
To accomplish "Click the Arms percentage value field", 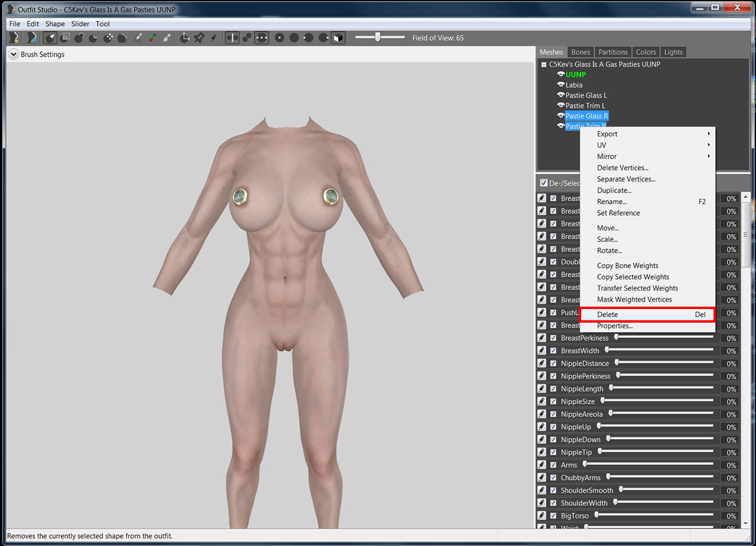I will (729, 465).
